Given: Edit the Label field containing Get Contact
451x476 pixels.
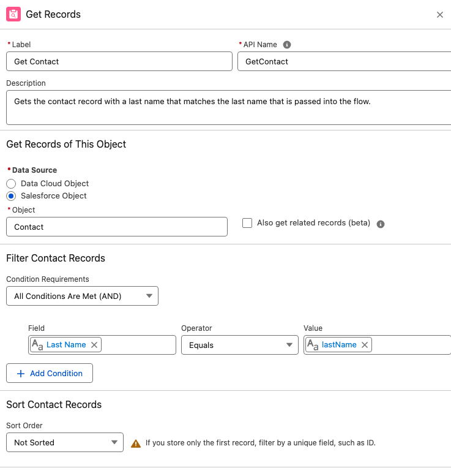Looking at the screenshot, I should coord(119,61).
